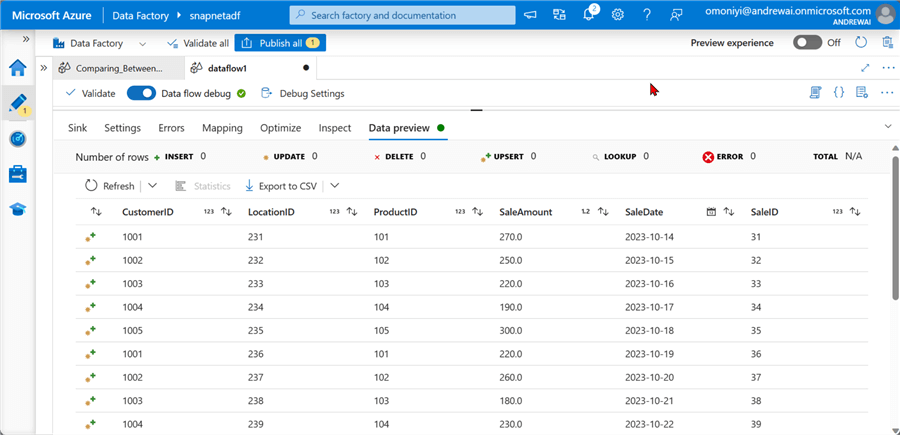Screen dimensions: 900x435
Task: Open the Learning Center graduation cap icon
Action: (17, 209)
